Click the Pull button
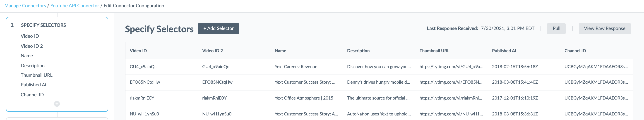 556,28
